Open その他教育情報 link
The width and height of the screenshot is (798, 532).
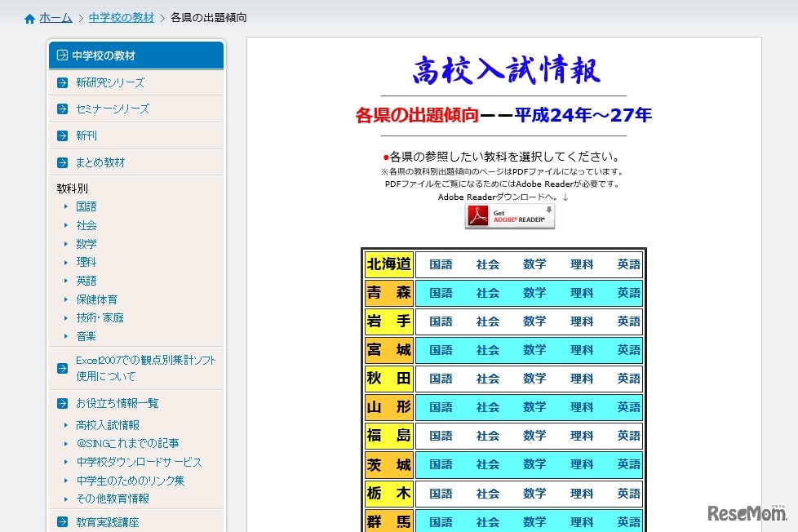click(113, 499)
